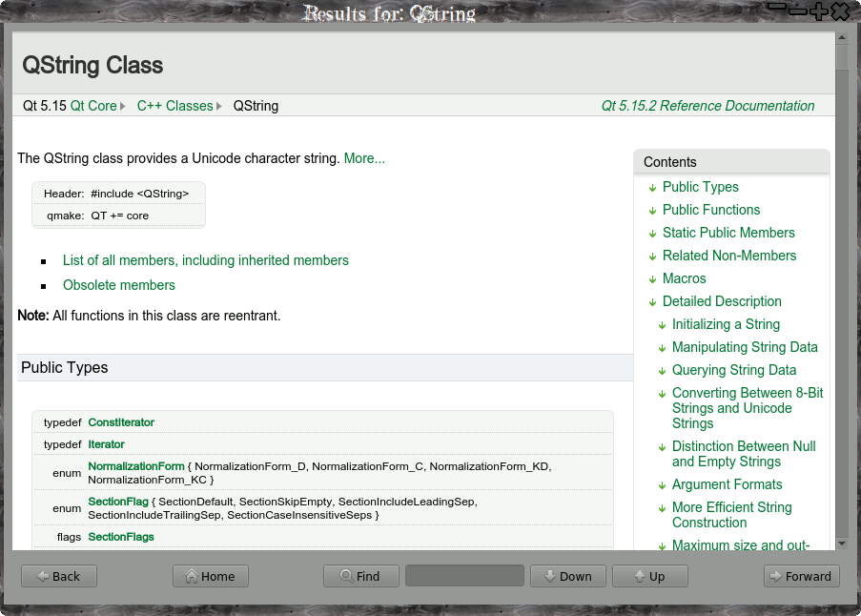
Task: Open SectionFlag enum link
Action: tap(118, 502)
